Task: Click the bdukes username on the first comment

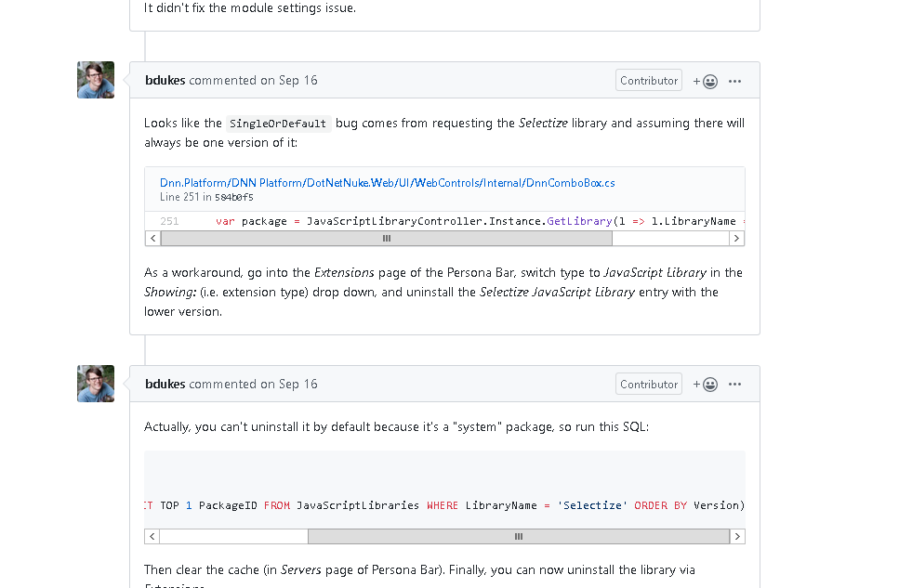Action: point(165,81)
